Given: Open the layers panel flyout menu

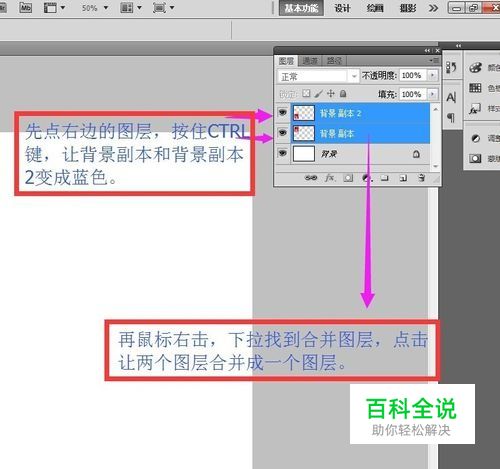Looking at the screenshot, I should point(434,61).
